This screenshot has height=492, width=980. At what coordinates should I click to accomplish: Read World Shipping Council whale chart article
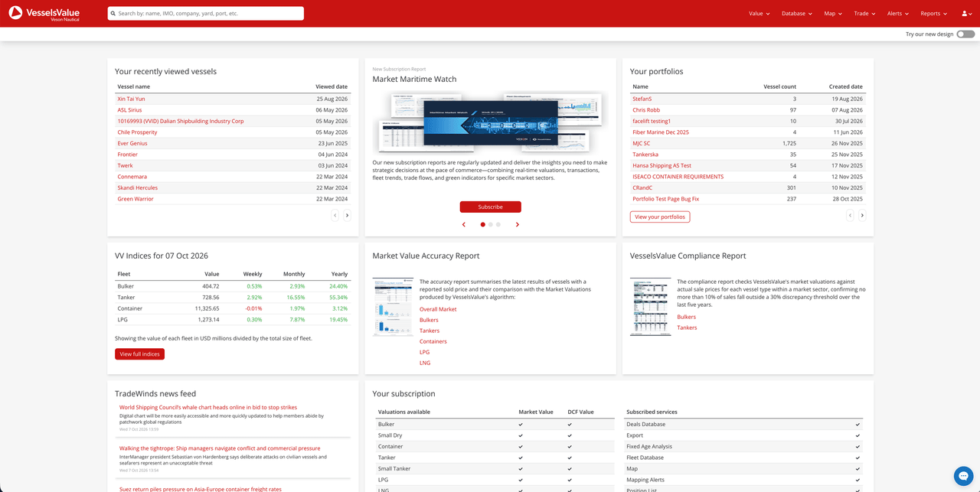point(208,407)
